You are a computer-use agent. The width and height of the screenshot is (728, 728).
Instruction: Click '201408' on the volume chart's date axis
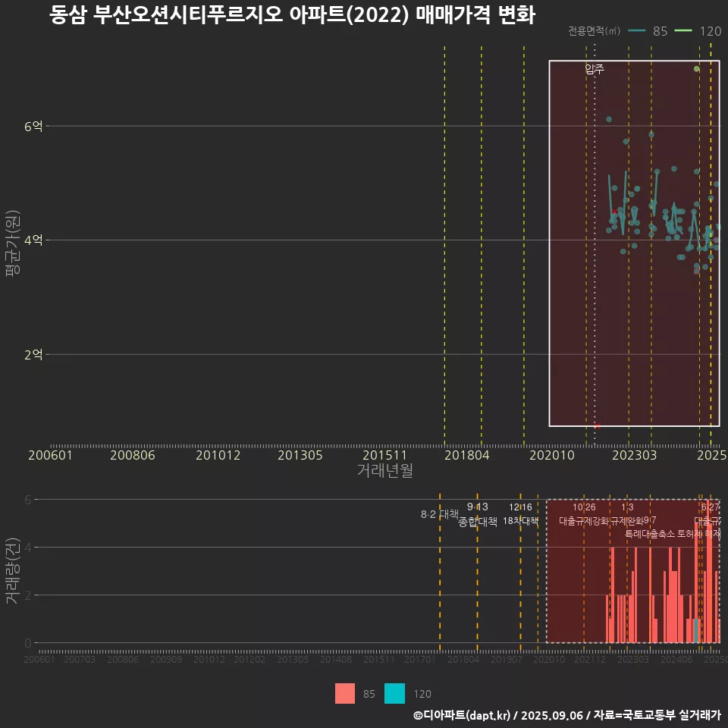click(336, 659)
